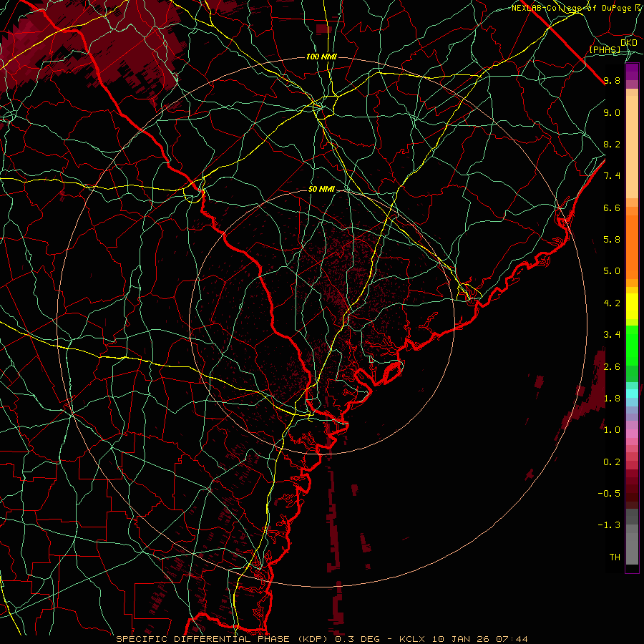
Task: Click the 6.6 scale value
Action: coord(612,208)
